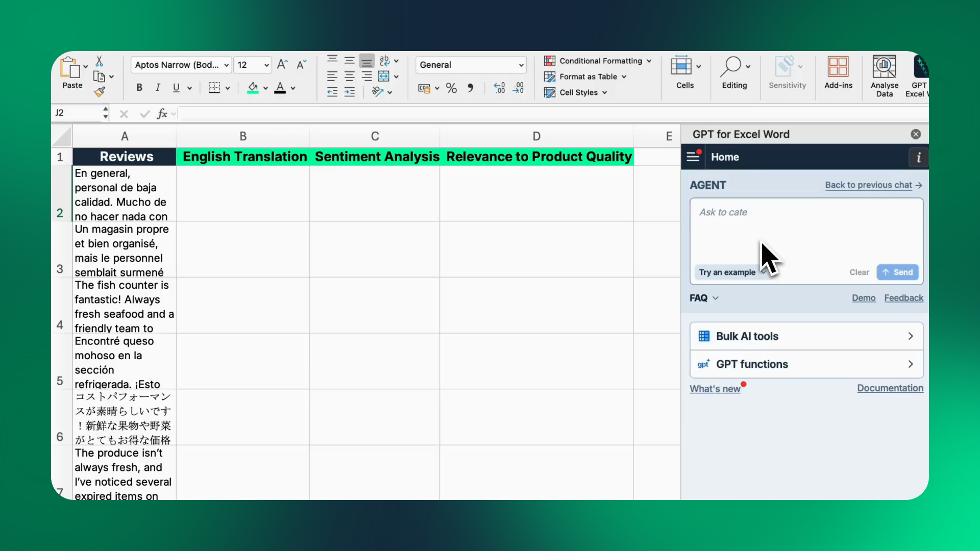
Task: Click the Format Painter brush icon
Action: pos(100,92)
